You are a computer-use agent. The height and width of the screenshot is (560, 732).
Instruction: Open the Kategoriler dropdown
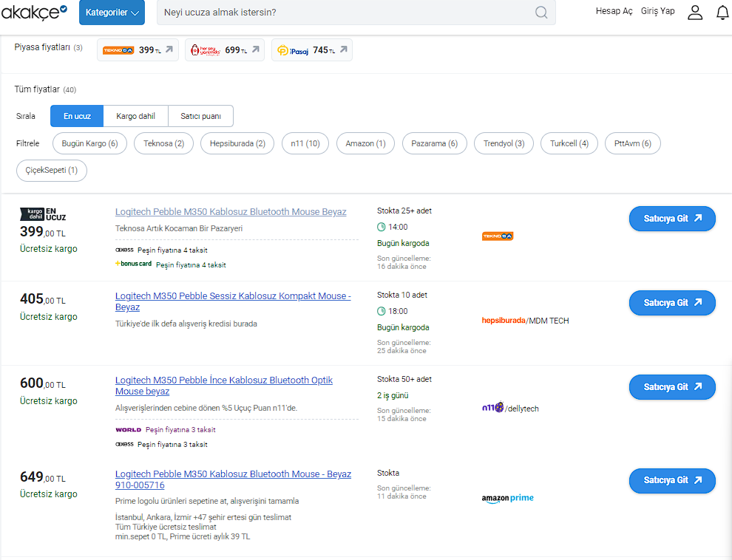coord(112,13)
